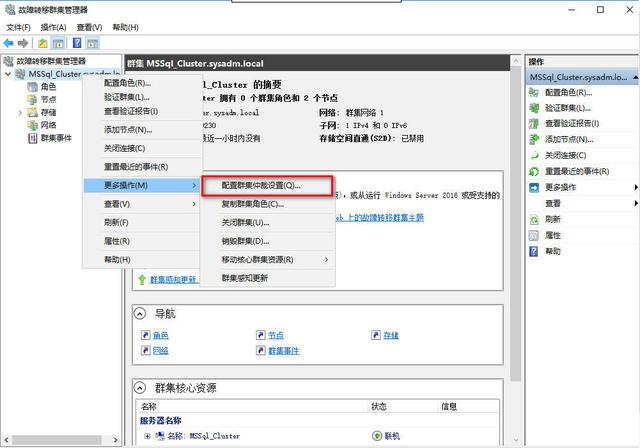Collapse the 群集核心资源 section
The height and width of the screenshot is (448, 640).
pyautogui.click(x=141, y=387)
